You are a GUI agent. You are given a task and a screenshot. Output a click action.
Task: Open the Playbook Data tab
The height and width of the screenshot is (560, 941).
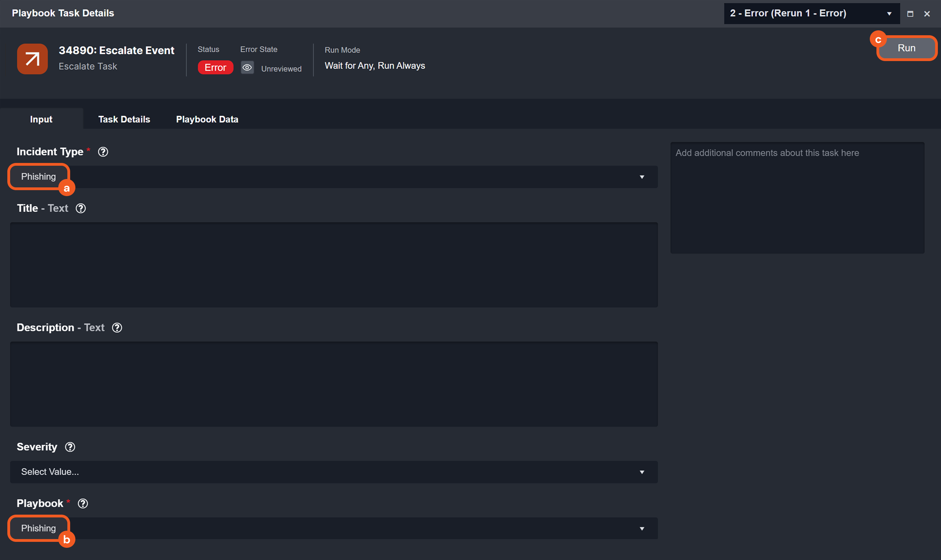pos(207,119)
